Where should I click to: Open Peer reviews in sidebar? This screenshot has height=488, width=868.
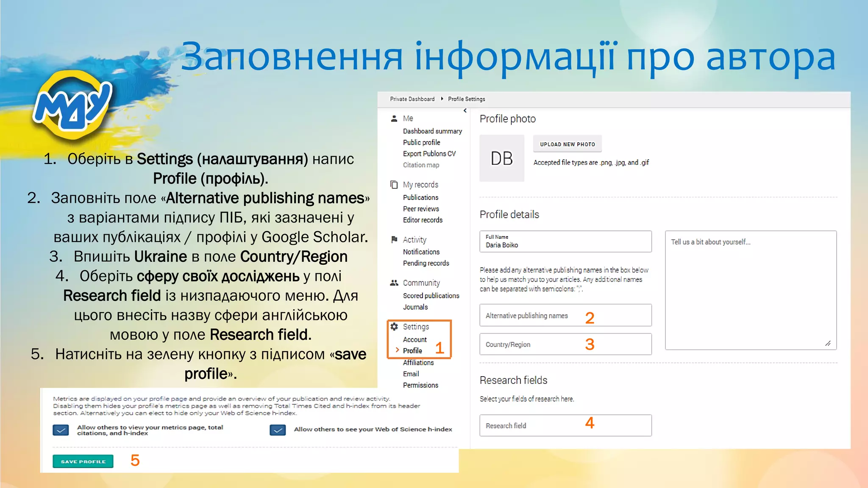pyautogui.click(x=421, y=209)
